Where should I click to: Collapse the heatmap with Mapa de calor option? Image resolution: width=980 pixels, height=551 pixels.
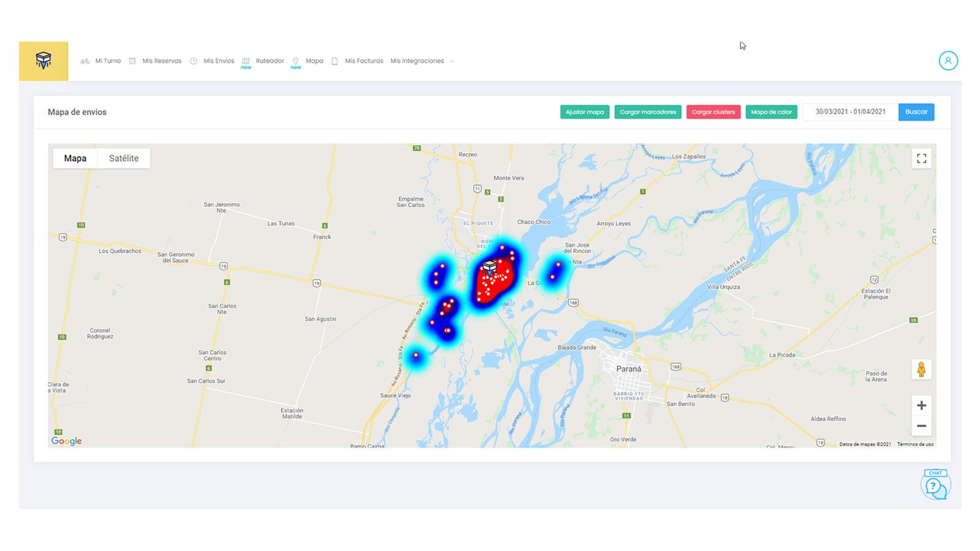coord(771,112)
